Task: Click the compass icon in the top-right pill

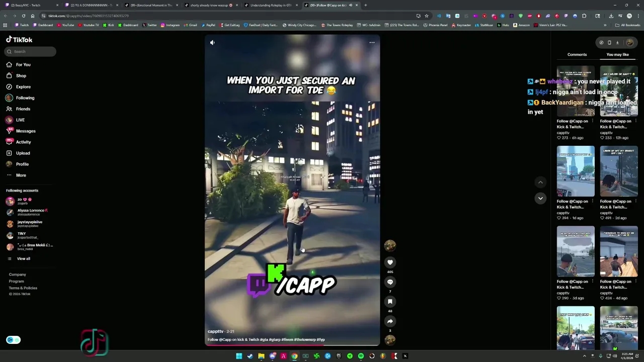Action: pyautogui.click(x=601, y=43)
